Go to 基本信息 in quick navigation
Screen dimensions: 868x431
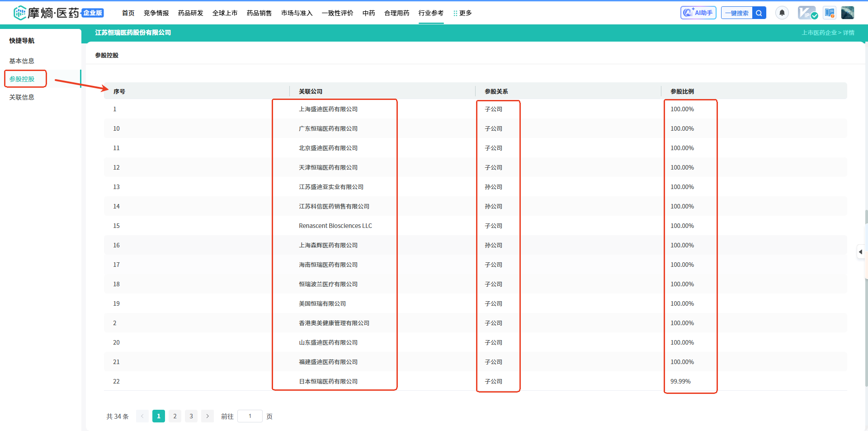pyautogui.click(x=22, y=61)
